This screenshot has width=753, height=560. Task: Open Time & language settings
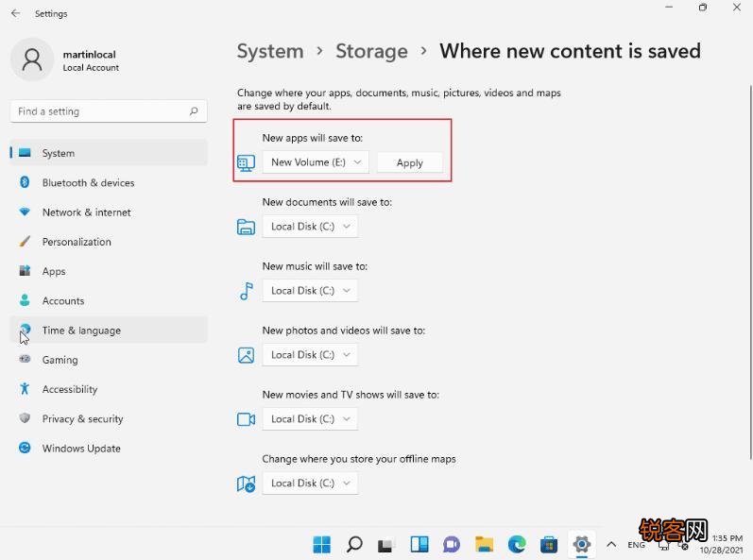click(109, 331)
